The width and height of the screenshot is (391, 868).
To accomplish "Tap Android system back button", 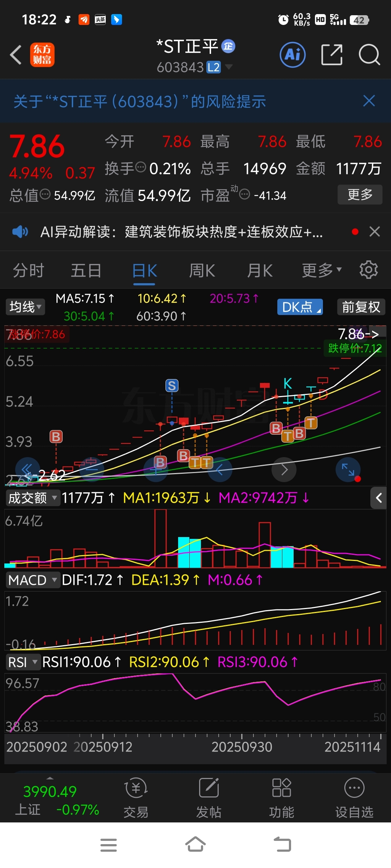I will tap(282, 844).
